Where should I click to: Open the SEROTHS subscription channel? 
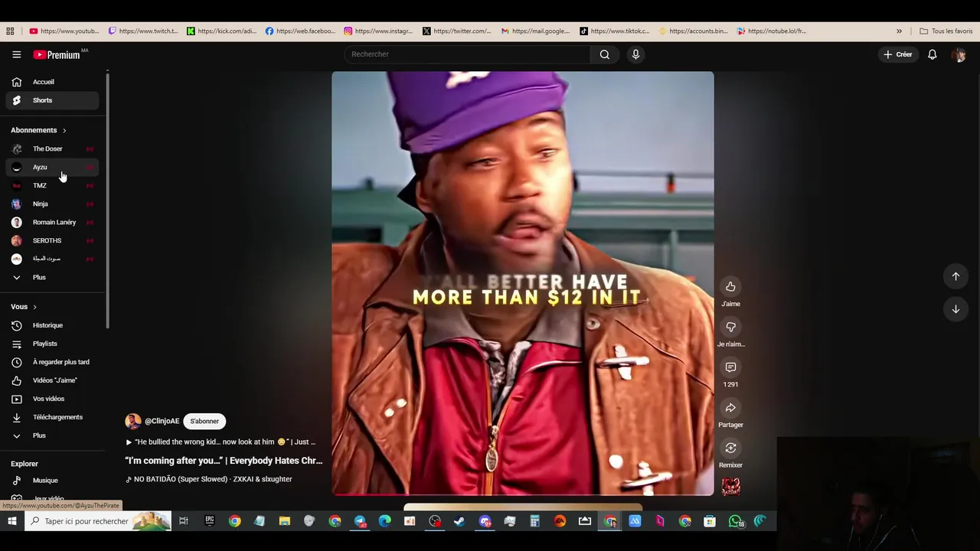52,240
